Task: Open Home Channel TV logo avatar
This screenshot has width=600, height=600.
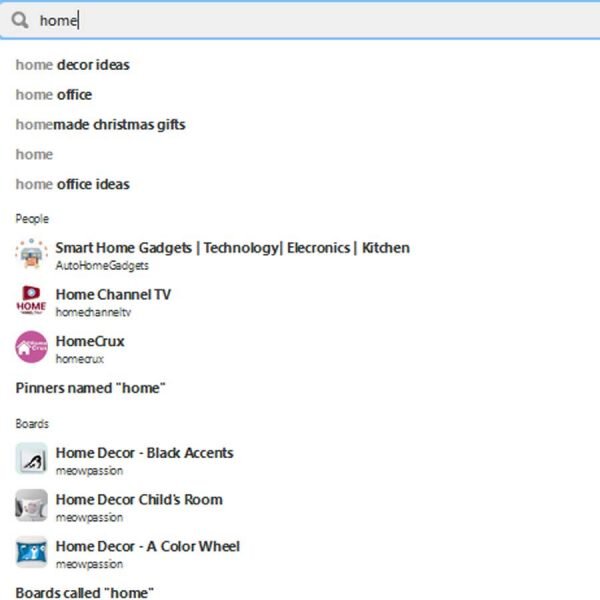Action: (31, 301)
